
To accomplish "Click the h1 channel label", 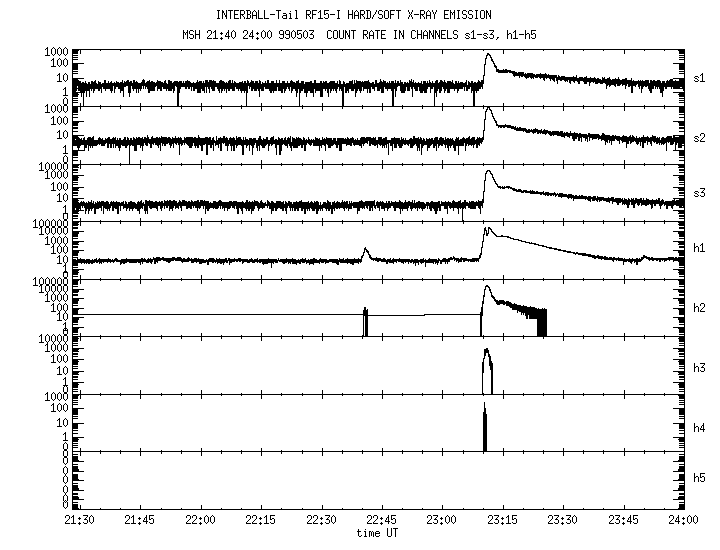I will point(700,249).
